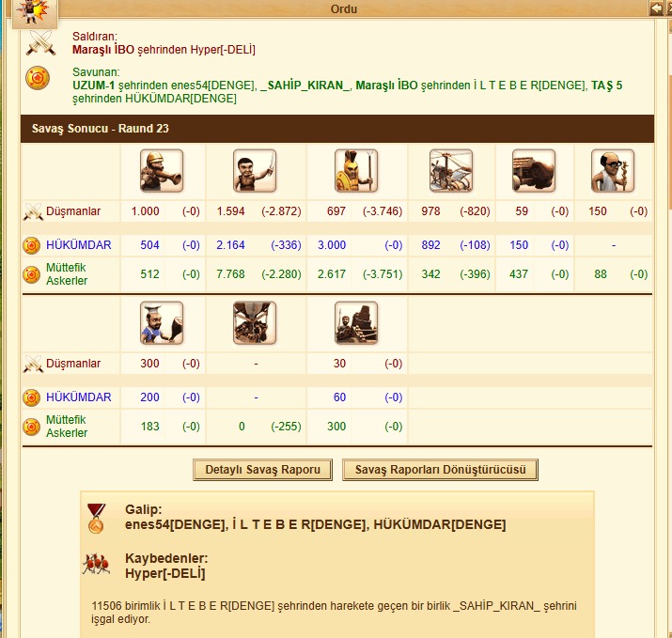This screenshot has height=638, width=672.
Task: Click the cook unit icon
Action: pos(162,322)
